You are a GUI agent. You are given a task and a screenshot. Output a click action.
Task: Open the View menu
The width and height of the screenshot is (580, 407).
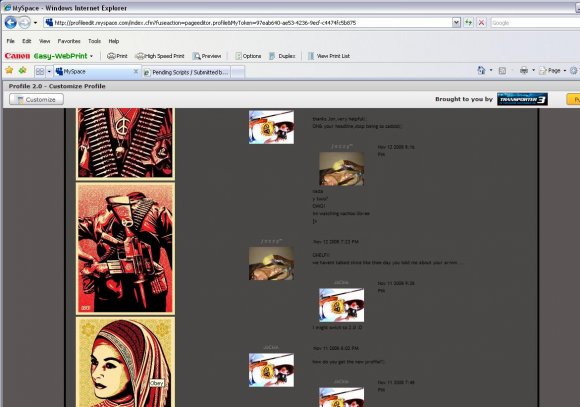tap(44, 41)
